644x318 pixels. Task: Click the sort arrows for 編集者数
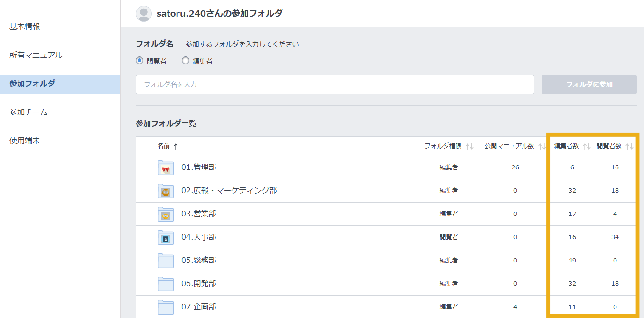click(x=587, y=146)
